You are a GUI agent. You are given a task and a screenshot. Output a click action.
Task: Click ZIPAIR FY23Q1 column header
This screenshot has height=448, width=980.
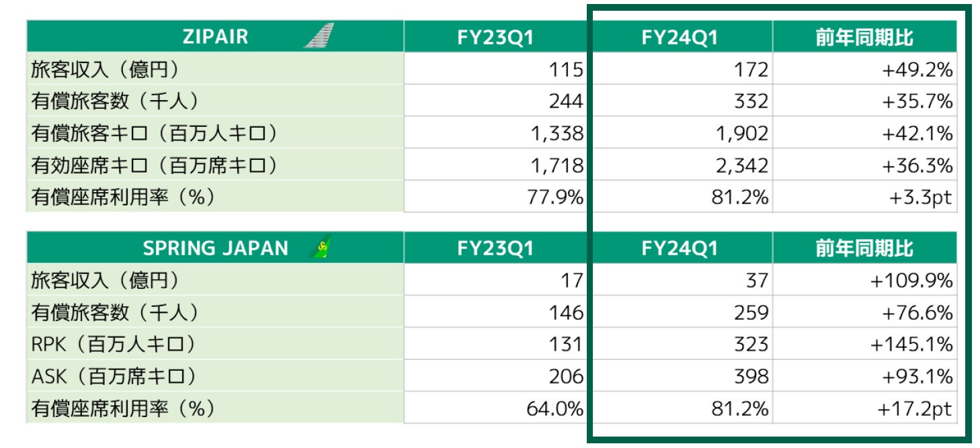tap(495, 36)
